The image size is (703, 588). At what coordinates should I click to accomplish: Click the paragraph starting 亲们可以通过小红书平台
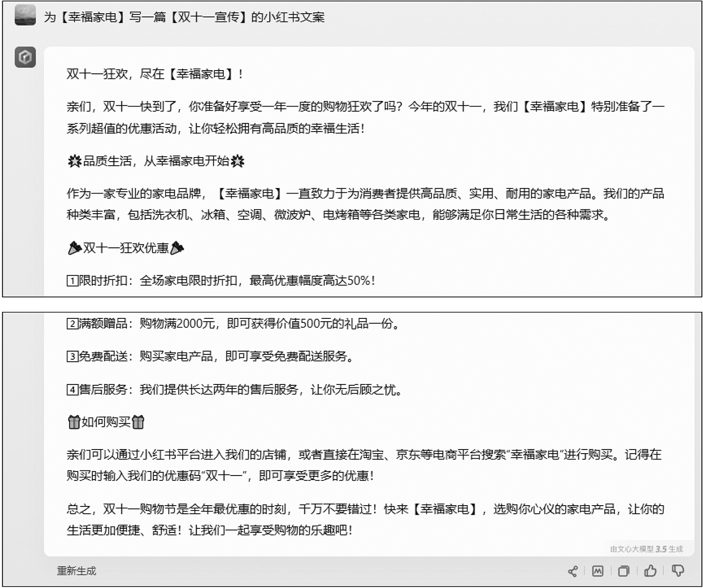coord(364,465)
